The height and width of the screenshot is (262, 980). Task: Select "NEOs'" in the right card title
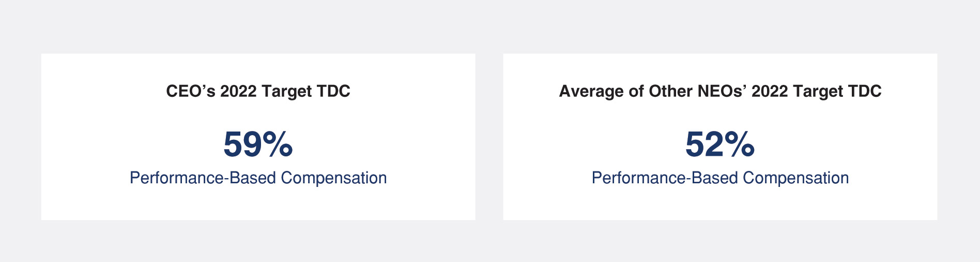click(722, 91)
